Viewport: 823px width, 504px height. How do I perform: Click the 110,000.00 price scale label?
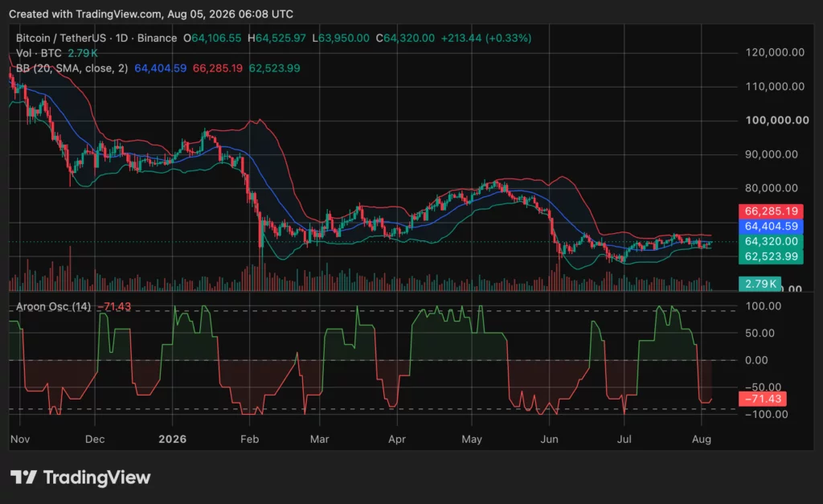pos(775,87)
